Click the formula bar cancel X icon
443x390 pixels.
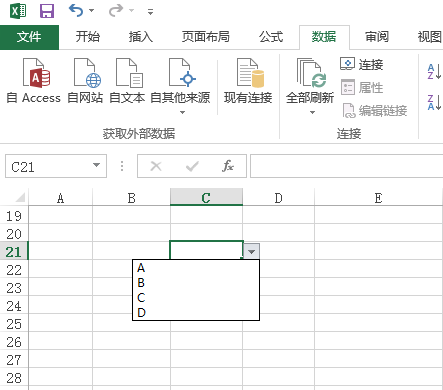(x=156, y=166)
